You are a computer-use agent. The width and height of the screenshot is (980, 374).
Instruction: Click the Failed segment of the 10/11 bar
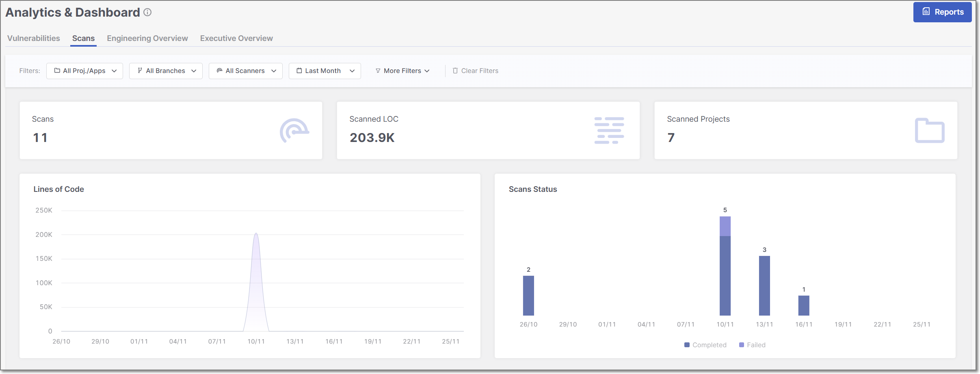coord(725,226)
